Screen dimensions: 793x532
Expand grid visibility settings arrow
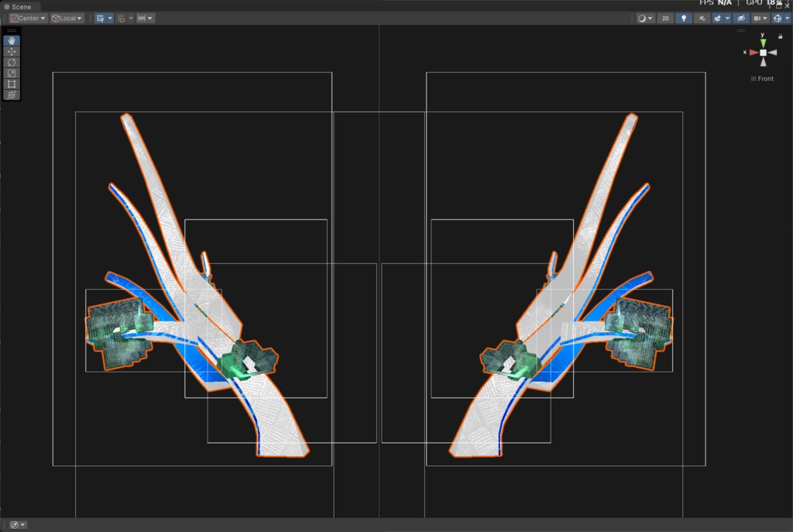pos(110,19)
